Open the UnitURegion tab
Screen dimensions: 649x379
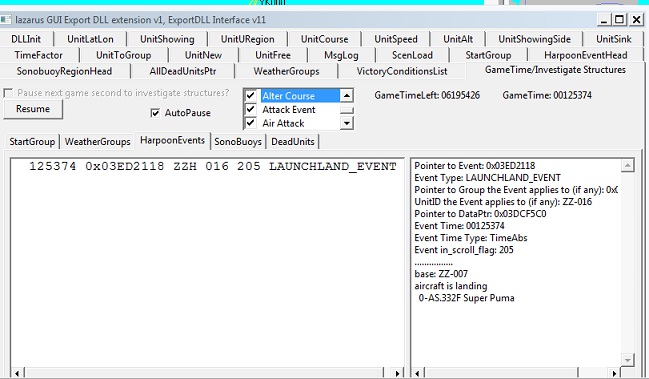tap(248, 39)
